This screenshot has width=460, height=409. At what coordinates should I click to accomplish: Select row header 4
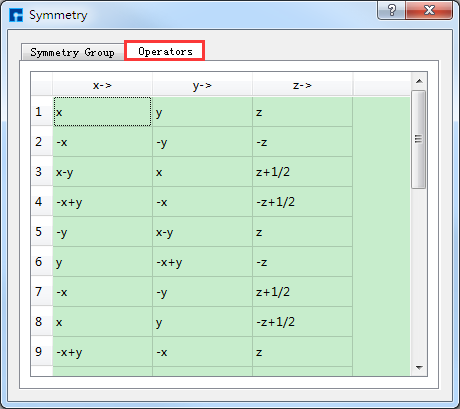pos(42,201)
